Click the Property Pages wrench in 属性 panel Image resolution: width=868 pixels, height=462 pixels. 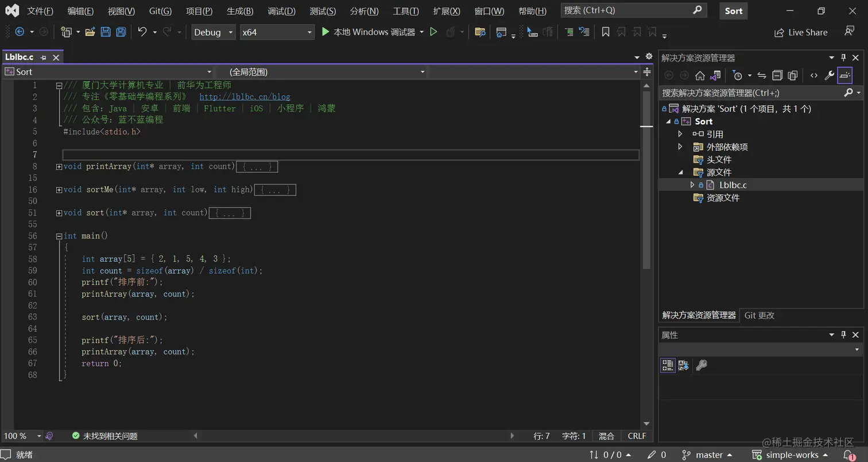pos(701,365)
